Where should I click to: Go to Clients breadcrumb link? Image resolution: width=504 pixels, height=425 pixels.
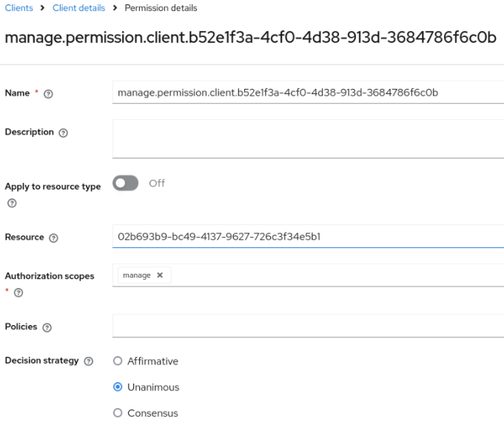point(19,8)
